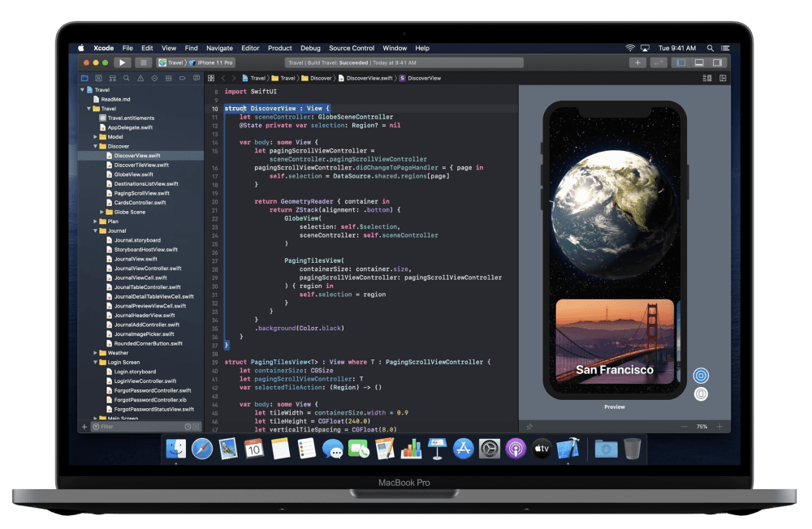Collapse the Login Screen folder
Viewport: 812px width, 529px height.
click(96, 362)
